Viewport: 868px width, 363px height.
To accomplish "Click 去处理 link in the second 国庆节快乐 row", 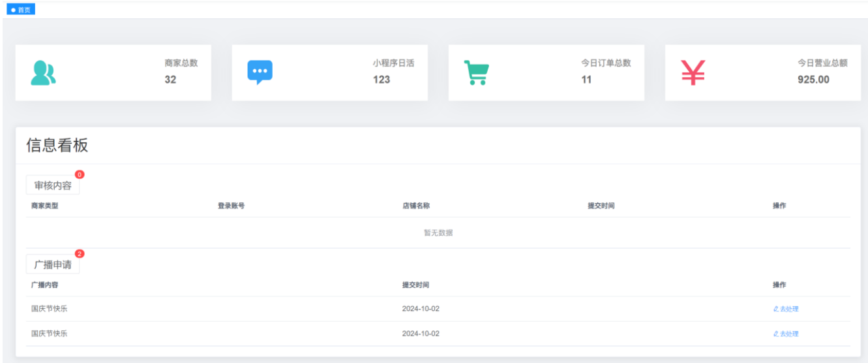I will (x=785, y=334).
